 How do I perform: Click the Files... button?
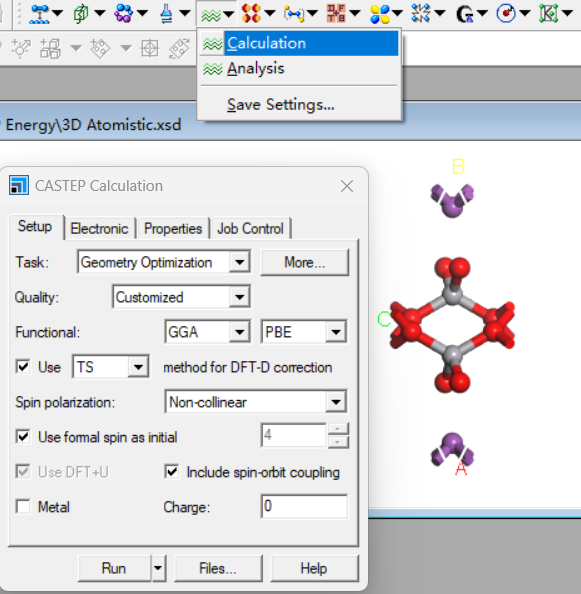[x=218, y=568]
